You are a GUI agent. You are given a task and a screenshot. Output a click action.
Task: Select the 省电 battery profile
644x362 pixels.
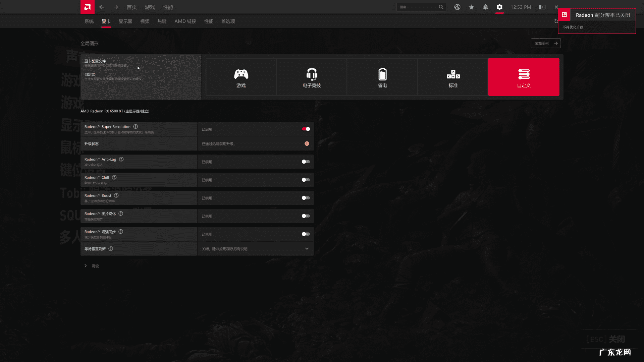click(x=382, y=77)
